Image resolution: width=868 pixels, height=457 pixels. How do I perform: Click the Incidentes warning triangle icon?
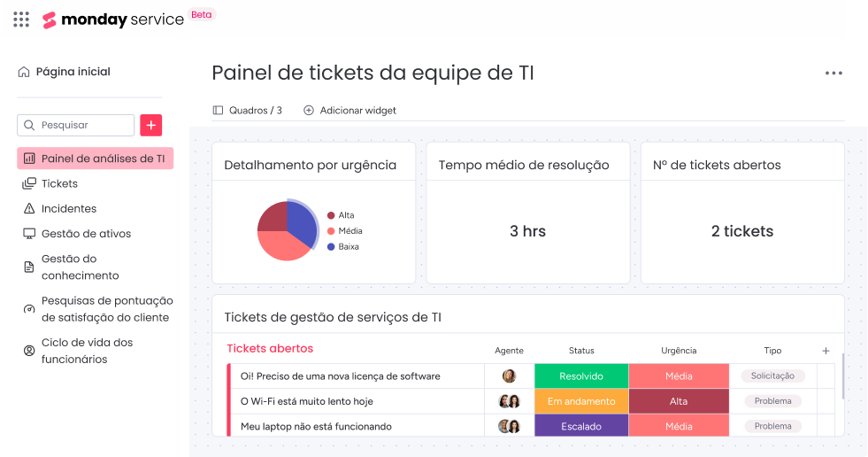coord(28,209)
